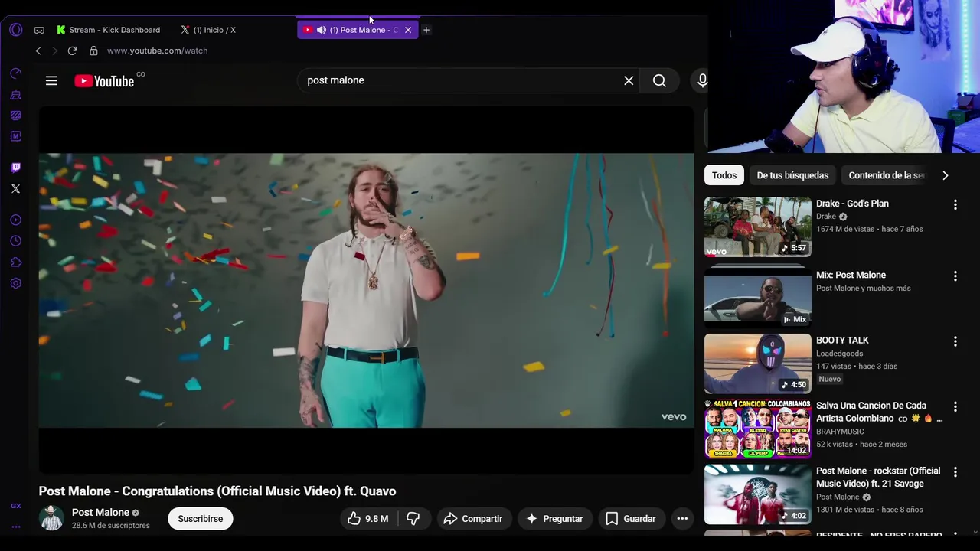Screen dimensions: 980x551
Task: Click the main video player
Action: 366,290
